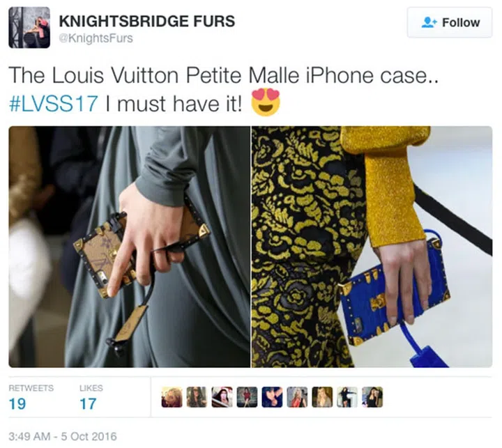Open the fourth liker avatar
The height and width of the screenshot is (448, 502).
tap(247, 397)
